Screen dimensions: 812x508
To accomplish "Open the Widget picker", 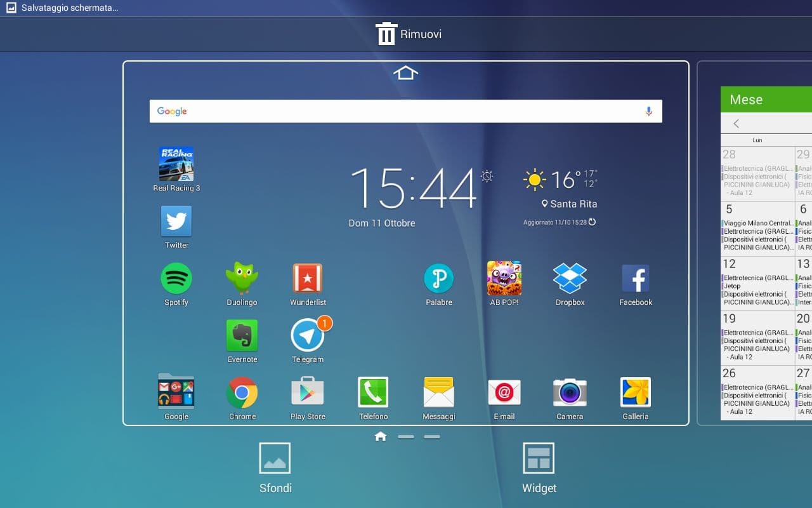I will click(539, 469).
